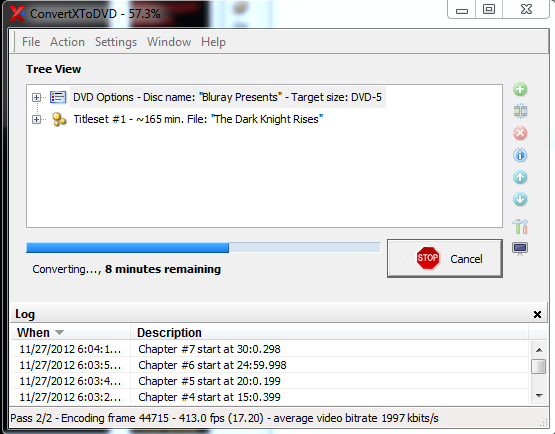Screen dimensions: 555x434
Task: Click the Description column header
Action: click(169, 332)
